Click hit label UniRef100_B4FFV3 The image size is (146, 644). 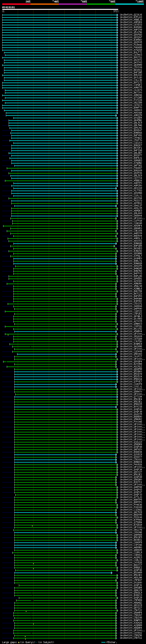tap(131, 273)
